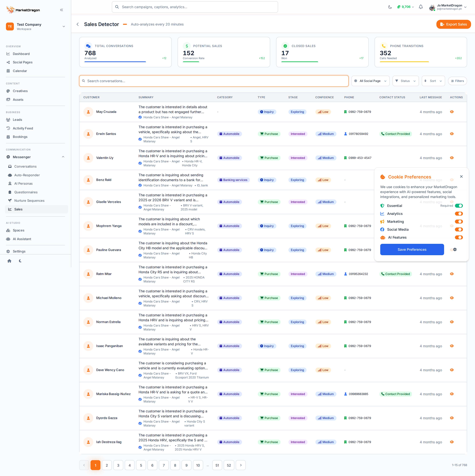This screenshot has width=475, height=476.
Task: Open Leads section
Action: [17, 120]
